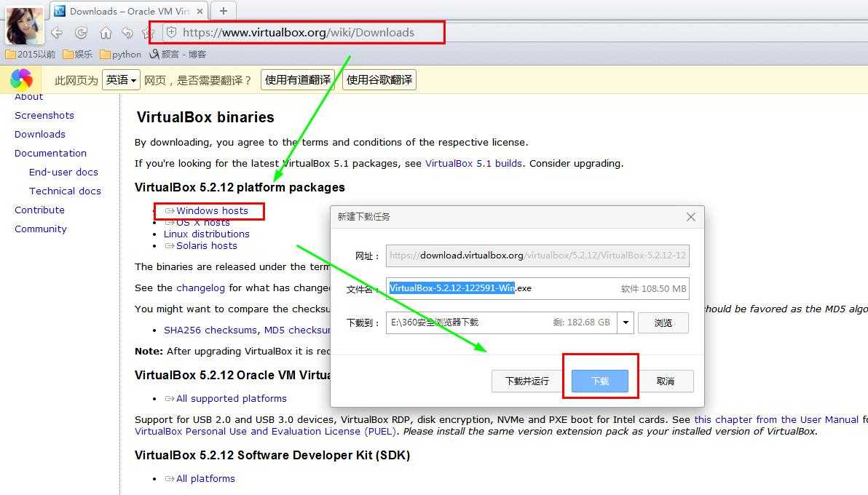Open Contribute in the sidebar

(39, 210)
